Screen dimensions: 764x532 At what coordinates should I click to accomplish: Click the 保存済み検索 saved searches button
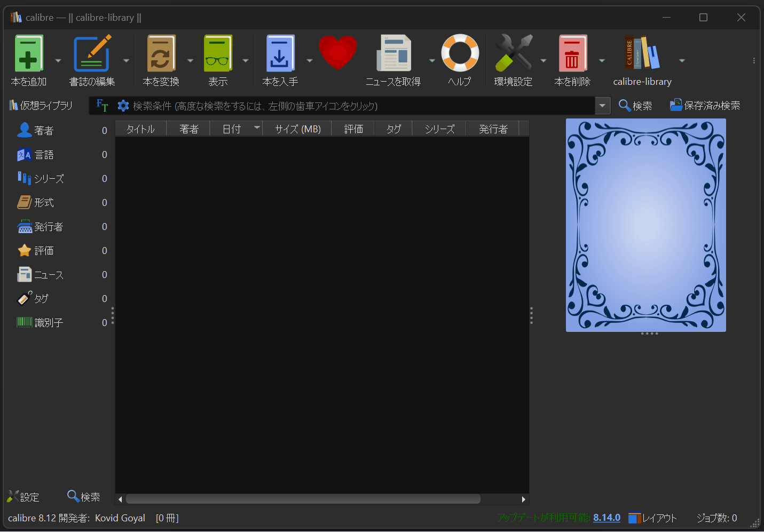tap(705, 105)
